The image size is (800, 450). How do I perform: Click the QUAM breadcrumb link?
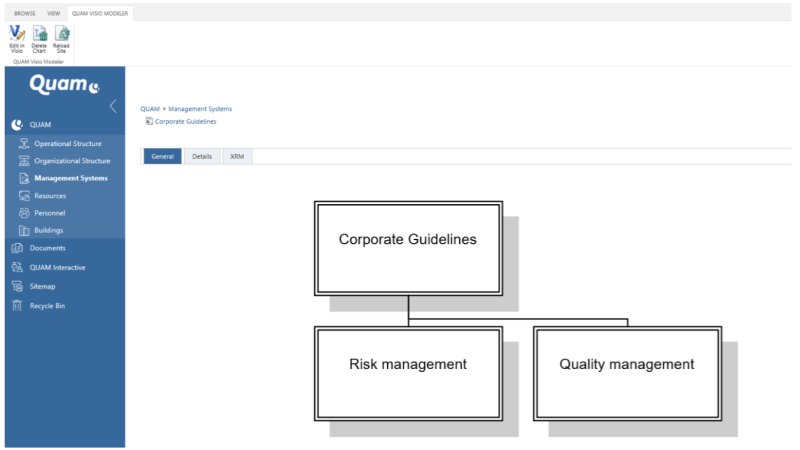click(x=150, y=109)
